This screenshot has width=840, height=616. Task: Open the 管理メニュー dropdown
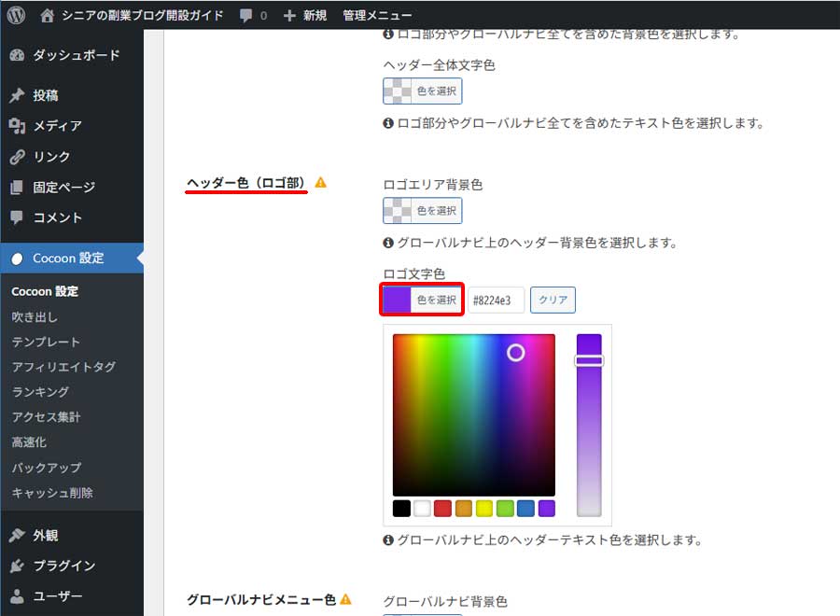(377, 14)
